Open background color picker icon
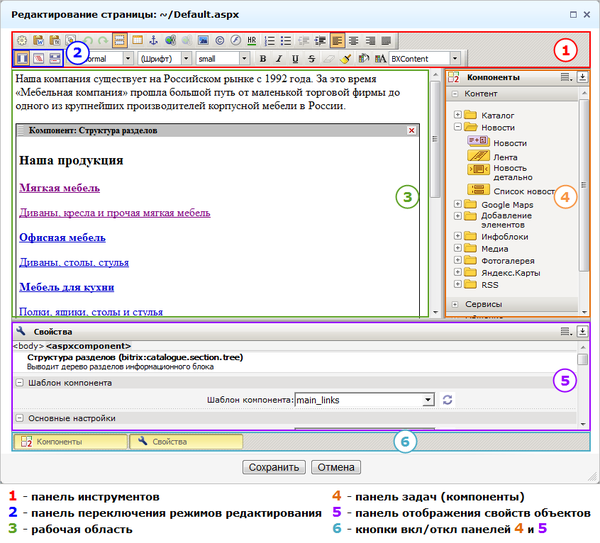This screenshot has height=543, width=600. (x=364, y=59)
